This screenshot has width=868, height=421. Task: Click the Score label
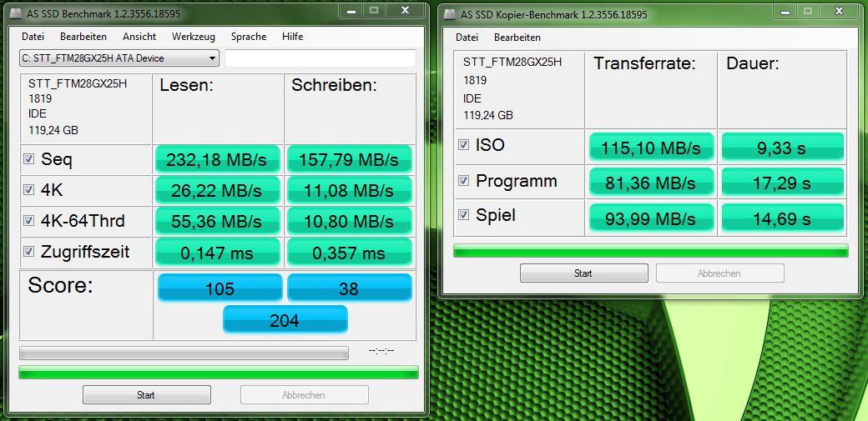[60, 286]
